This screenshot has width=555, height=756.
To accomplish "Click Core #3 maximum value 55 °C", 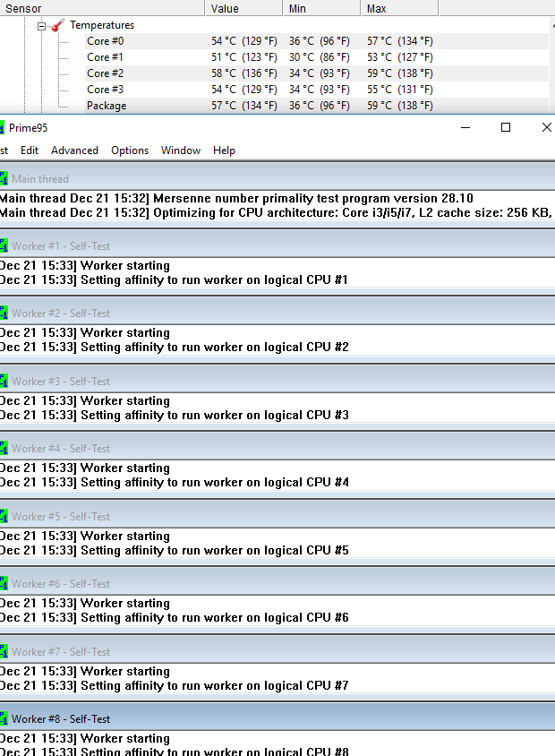I will point(400,90).
